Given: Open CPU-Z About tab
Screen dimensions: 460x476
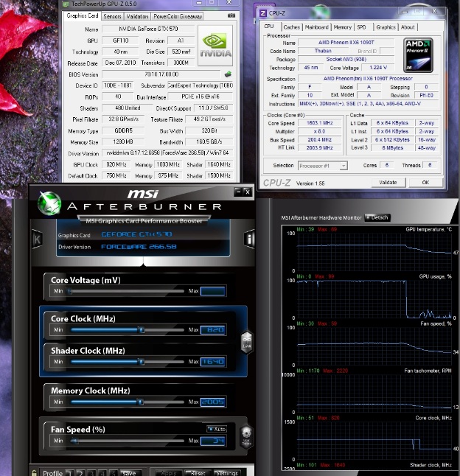Looking at the screenshot, I should [x=408, y=27].
